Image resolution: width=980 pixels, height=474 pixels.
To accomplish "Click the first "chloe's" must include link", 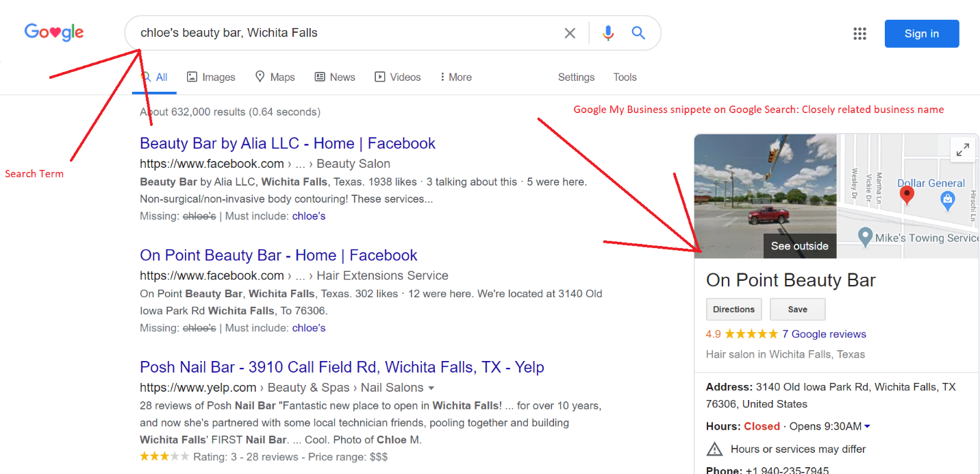I will pyautogui.click(x=309, y=216).
